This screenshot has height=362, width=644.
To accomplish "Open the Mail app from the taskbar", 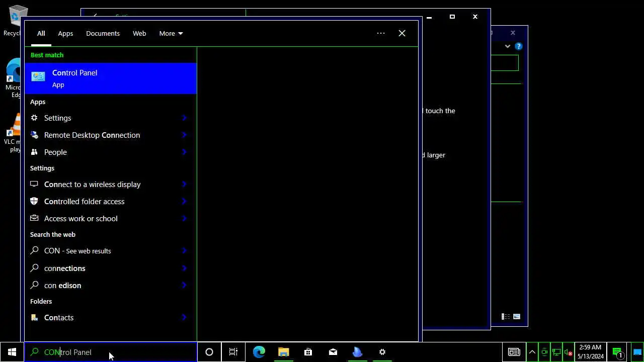I will [x=333, y=352].
